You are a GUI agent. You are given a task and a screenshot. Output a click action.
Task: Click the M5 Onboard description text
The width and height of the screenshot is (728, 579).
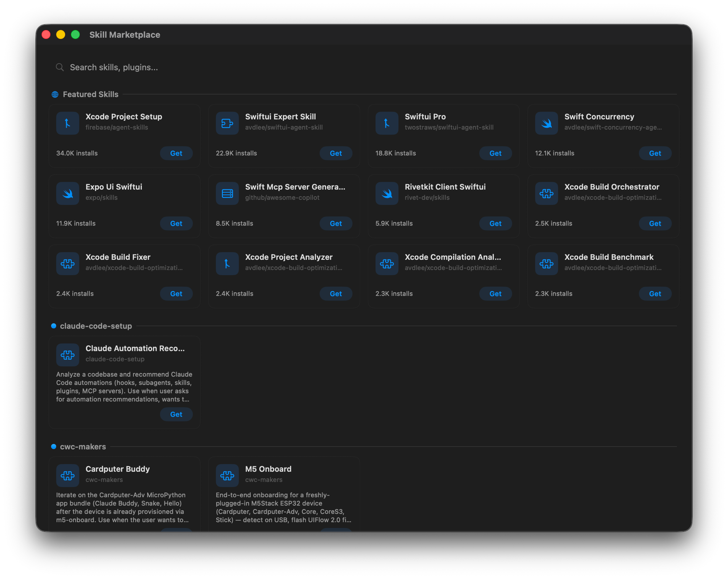click(284, 507)
